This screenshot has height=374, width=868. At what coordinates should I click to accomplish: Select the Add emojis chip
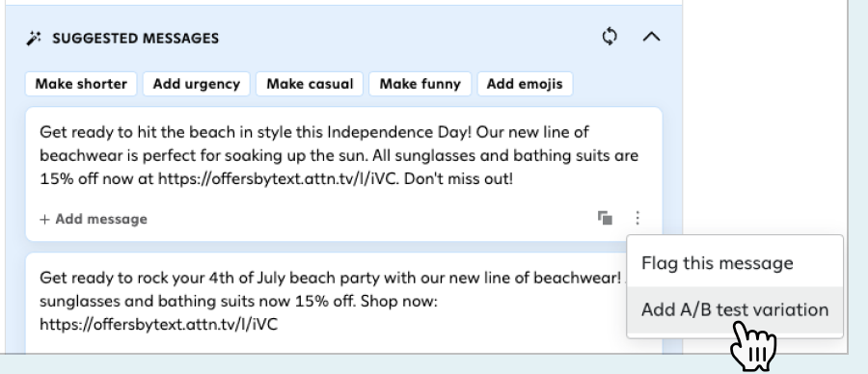pyautogui.click(x=525, y=84)
